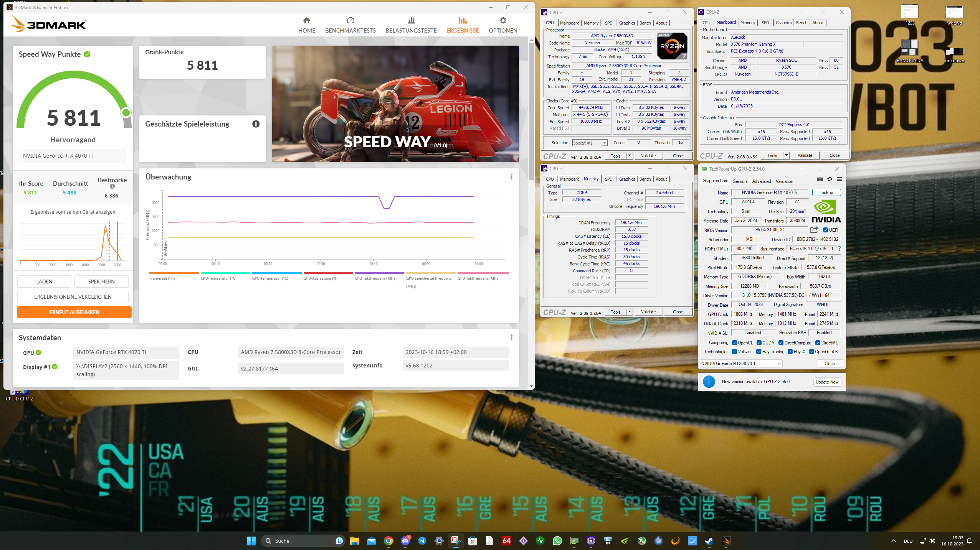Open the Snipping Tool taskbar icon
The image size is (980, 550).
point(456,541)
